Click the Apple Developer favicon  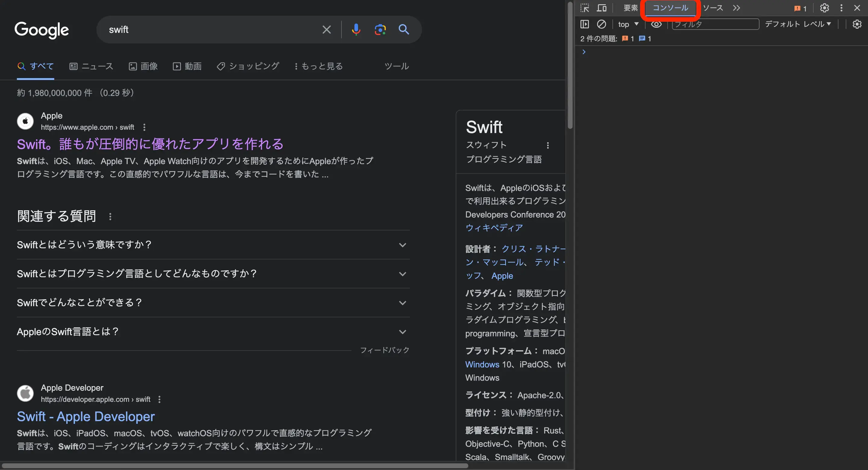pos(25,393)
